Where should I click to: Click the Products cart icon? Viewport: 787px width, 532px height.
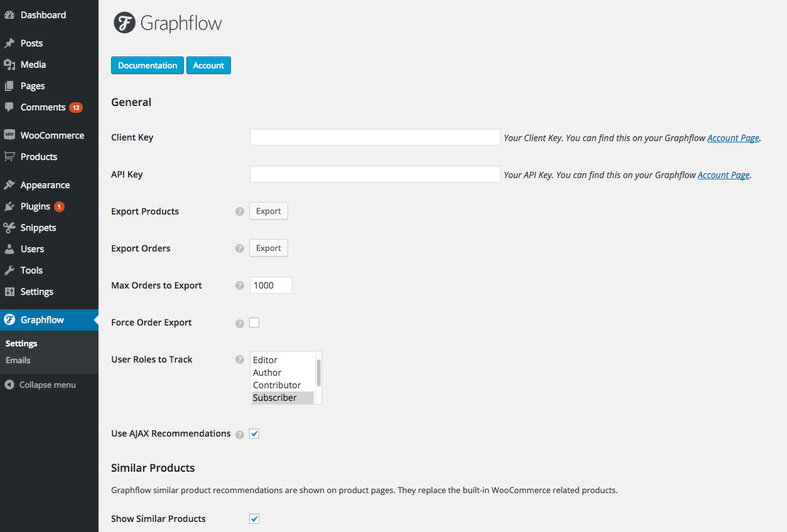click(9, 157)
